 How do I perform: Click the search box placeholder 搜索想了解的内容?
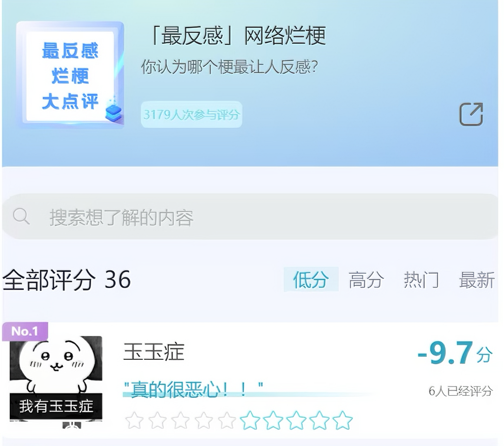[122, 218]
